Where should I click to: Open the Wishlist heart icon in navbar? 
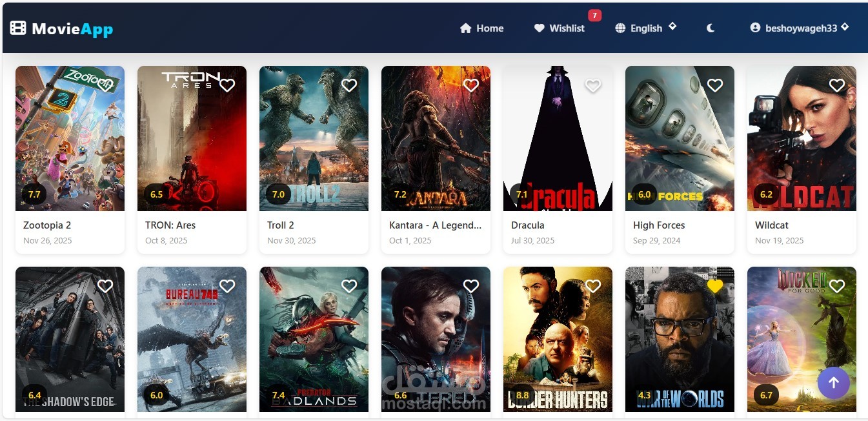pos(540,28)
